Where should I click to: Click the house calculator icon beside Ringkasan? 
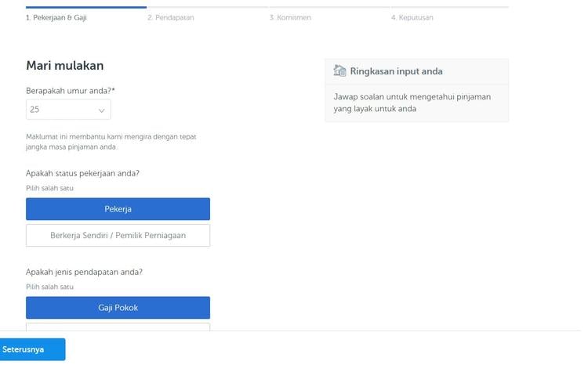[339, 70]
